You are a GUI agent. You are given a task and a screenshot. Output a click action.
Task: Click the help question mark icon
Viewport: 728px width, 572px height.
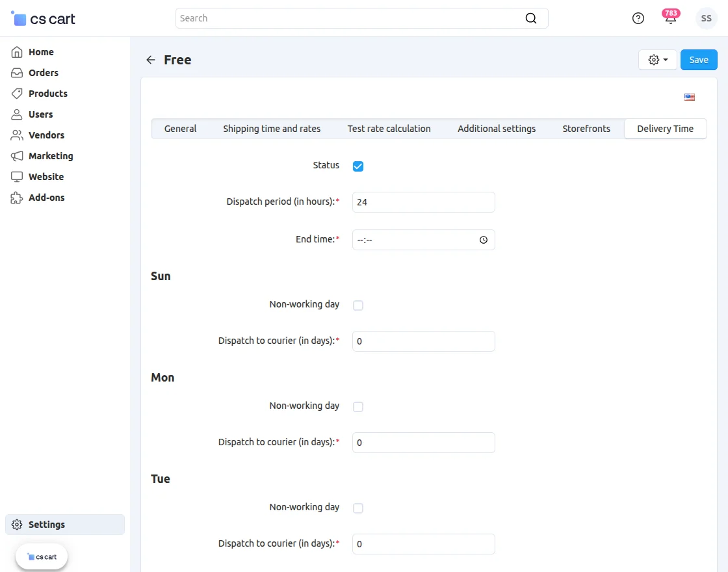[638, 18]
